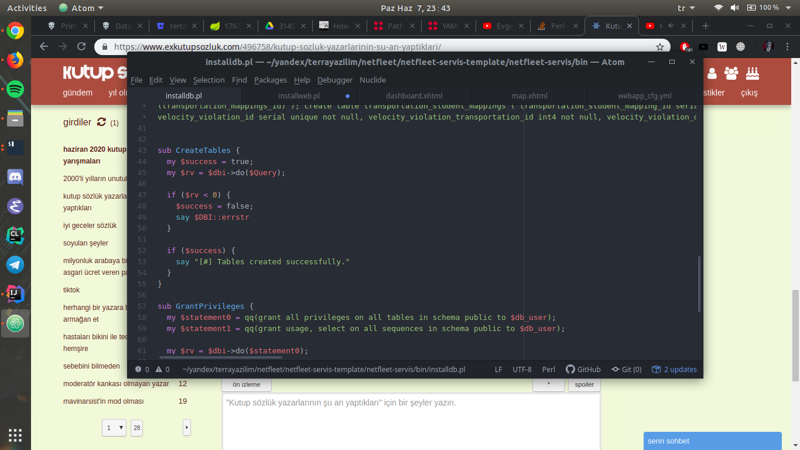Click the Git (0) status bar indicator
This screenshot has width=800, height=450.
pyautogui.click(x=626, y=369)
